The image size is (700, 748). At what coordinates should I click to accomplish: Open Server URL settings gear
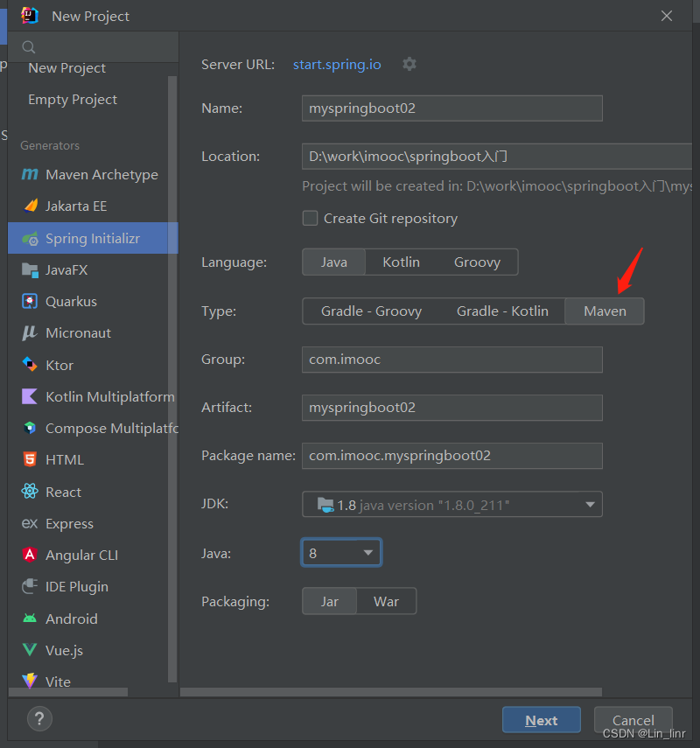pos(409,64)
